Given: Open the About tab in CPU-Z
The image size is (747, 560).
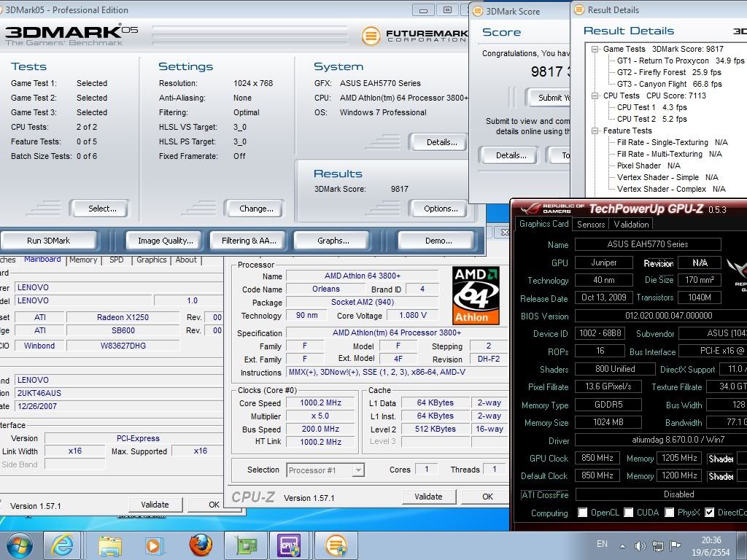Looking at the screenshot, I should [x=186, y=260].
